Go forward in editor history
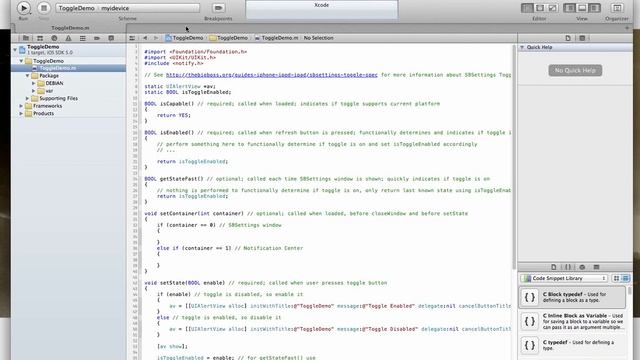This screenshot has height=360, width=640. point(156,38)
